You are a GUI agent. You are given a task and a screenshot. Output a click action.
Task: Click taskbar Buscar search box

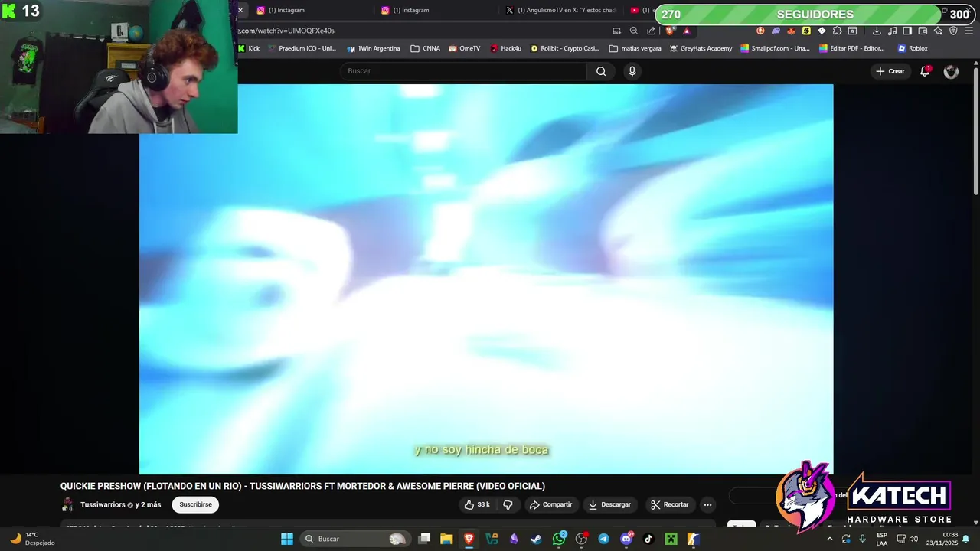[357, 539]
